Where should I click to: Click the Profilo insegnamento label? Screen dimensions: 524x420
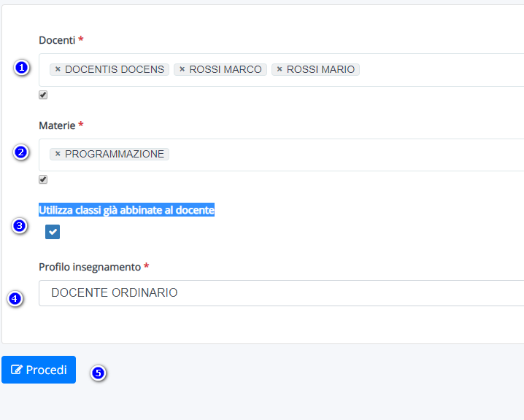coord(90,267)
